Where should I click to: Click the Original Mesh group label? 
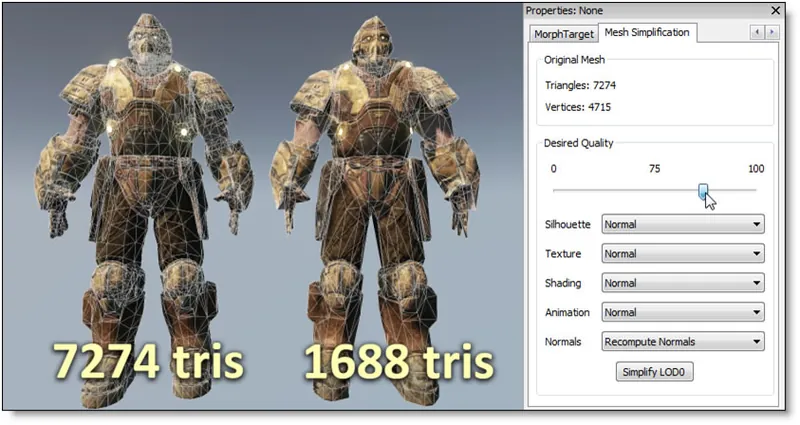coord(574,60)
